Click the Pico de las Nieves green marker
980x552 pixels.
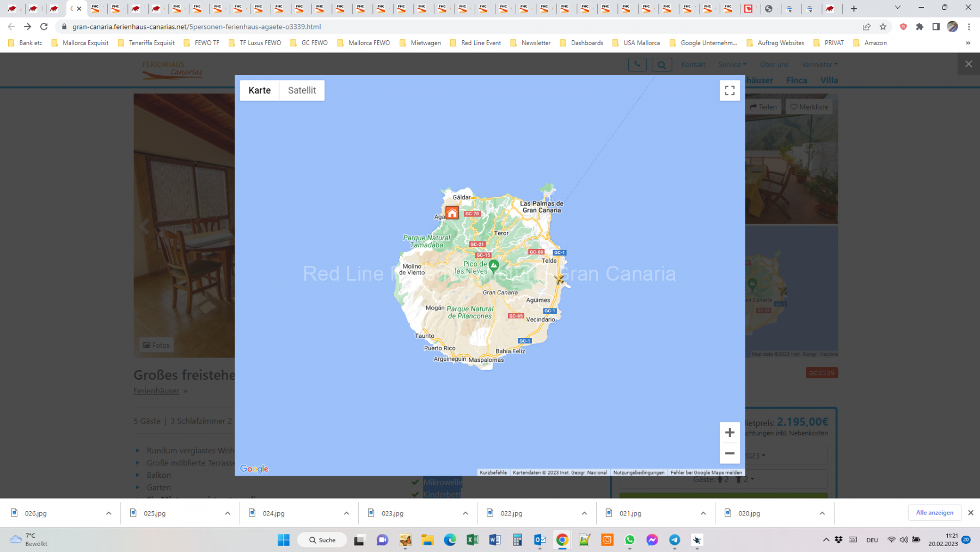494,266
